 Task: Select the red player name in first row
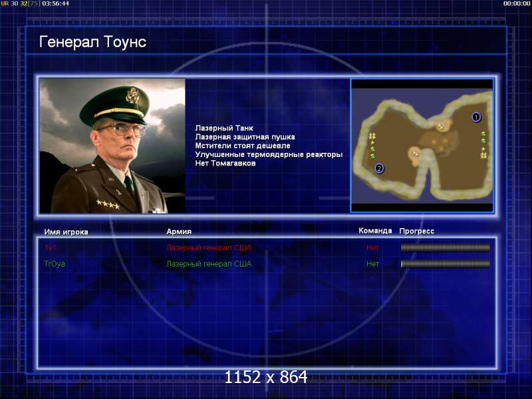tap(51, 247)
